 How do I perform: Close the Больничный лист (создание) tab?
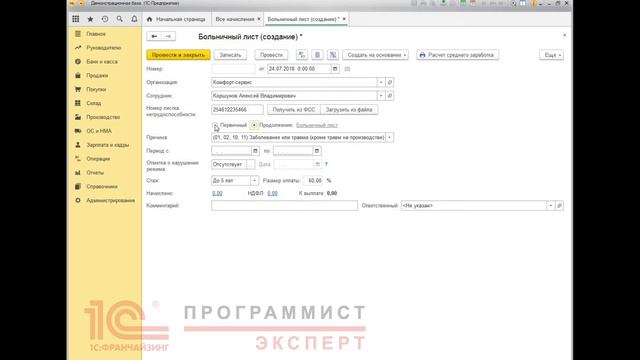tap(344, 19)
